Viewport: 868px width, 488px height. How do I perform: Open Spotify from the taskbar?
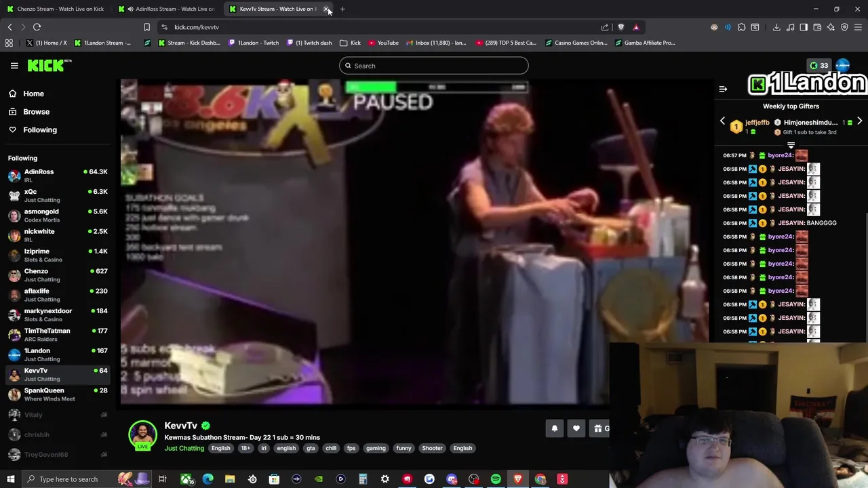point(496,479)
